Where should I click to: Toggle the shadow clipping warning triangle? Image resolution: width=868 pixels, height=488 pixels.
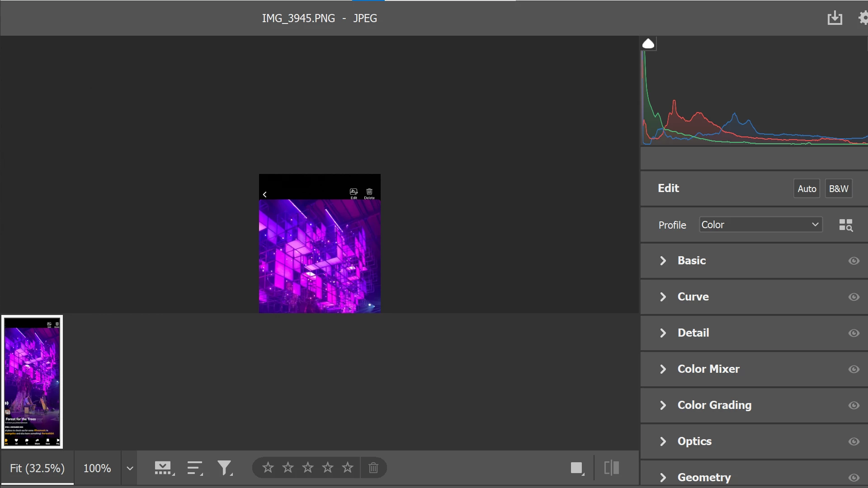coord(648,44)
